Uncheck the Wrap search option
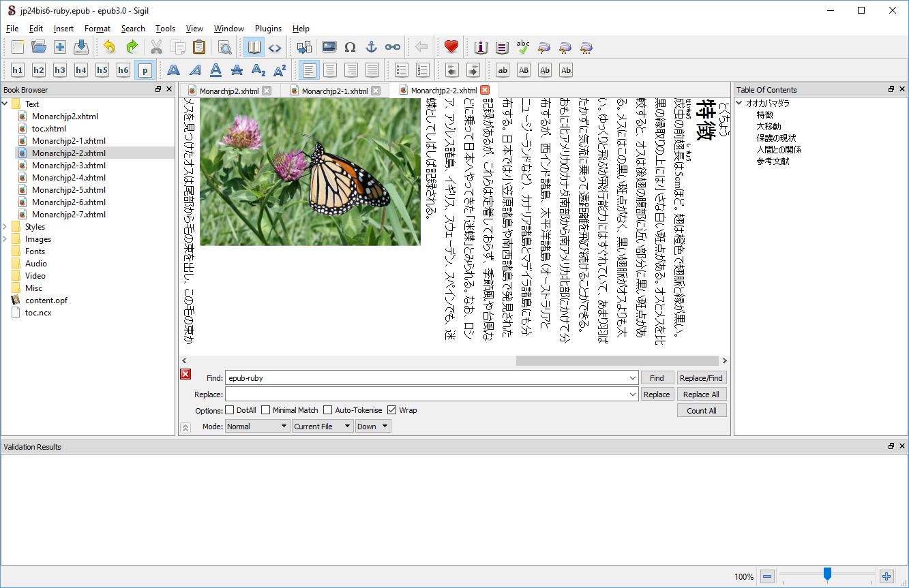The height and width of the screenshot is (588, 909). click(392, 410)
